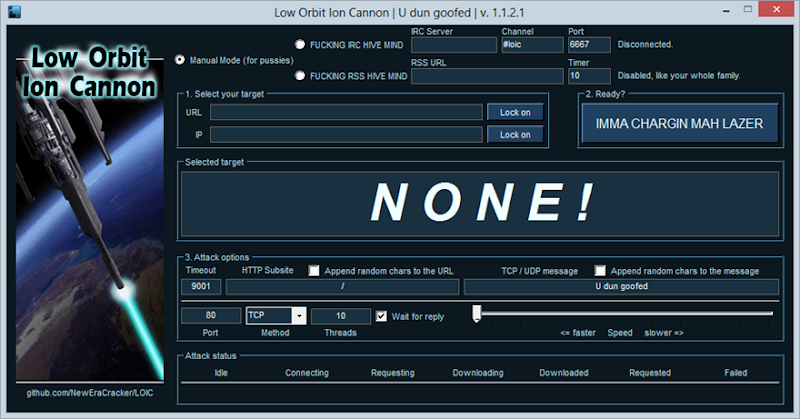Image resolution: width=800 pixels, height=419 pixels.
Task: Enable Append random chars to the URL
Action: coord(314,270)
